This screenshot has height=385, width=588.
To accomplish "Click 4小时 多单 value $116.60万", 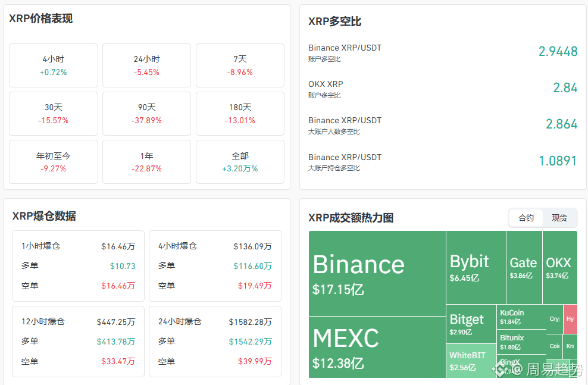I will click(253, 266).
